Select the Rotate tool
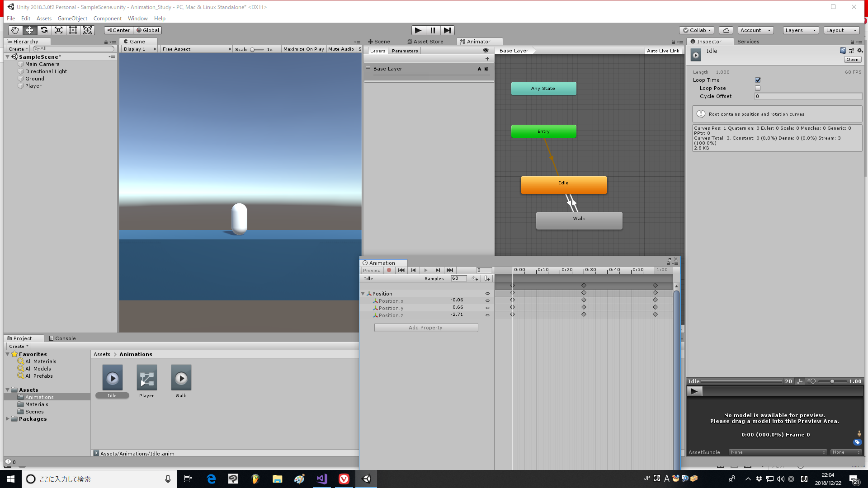868x488 pixels. [x=44, y=30]
